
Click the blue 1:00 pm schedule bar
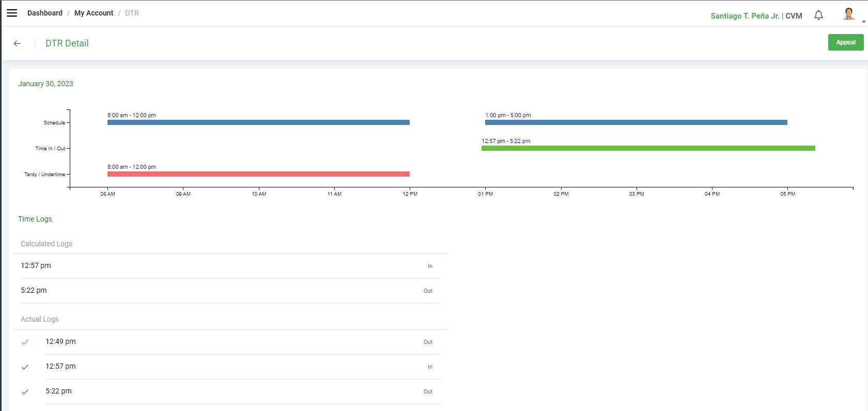636,122
